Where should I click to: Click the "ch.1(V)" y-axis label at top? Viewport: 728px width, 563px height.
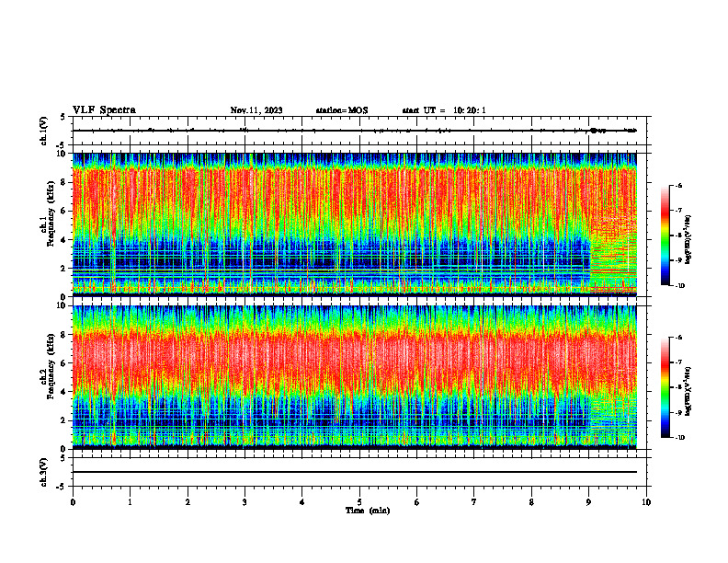(x=44, y=131)
